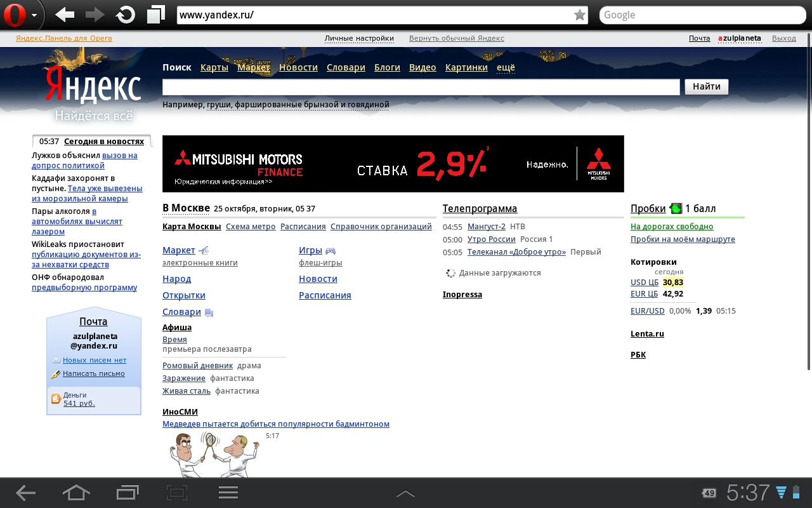Viewport: 812px width, 508px height.
Task: Open the Картинки tab above the search box
Action: click(x=466, y=67)
